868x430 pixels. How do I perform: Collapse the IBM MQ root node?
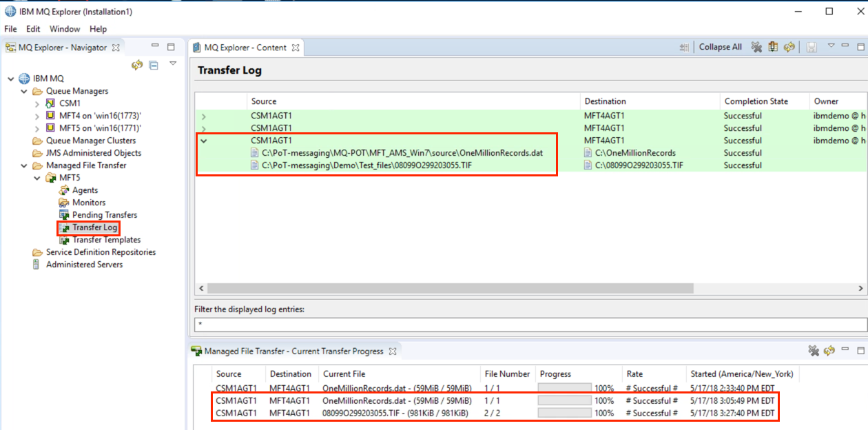[10, 79]
